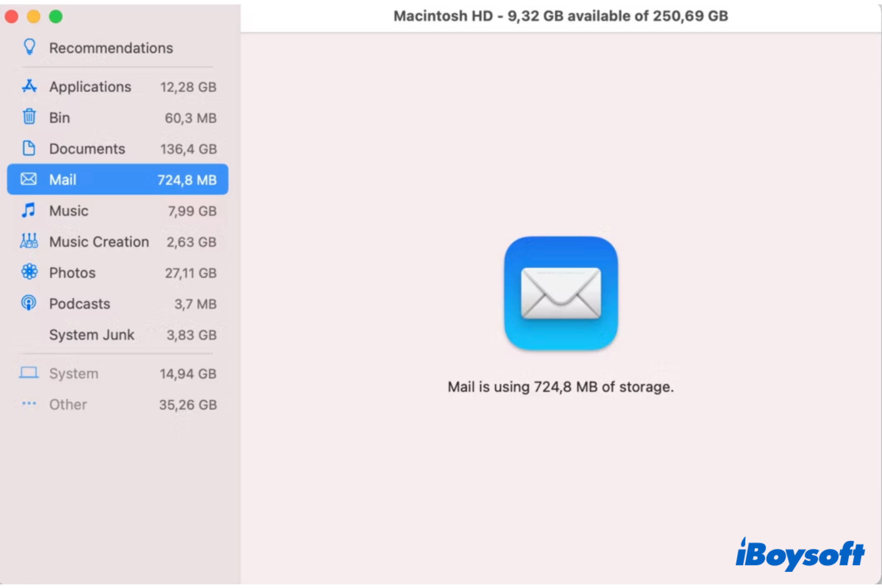Click the yellow minimize window button
Screen dimensions: 882x588
point(34,17)
